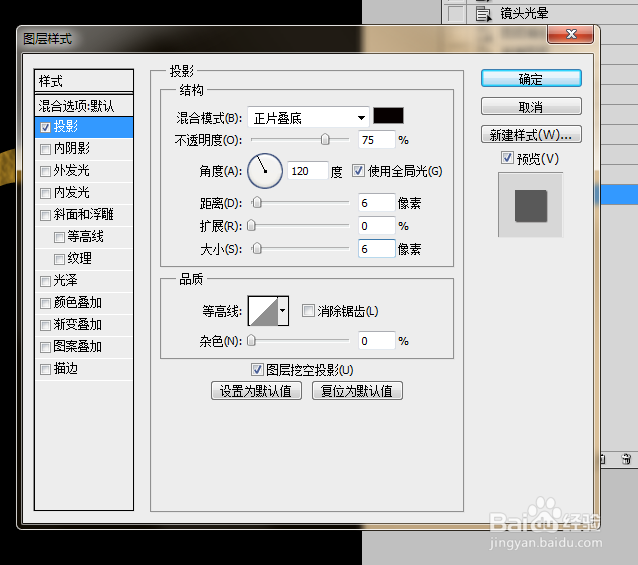Toggle the checkbox beside 镜头光晕
638x565 pixels.
[455, 13]
